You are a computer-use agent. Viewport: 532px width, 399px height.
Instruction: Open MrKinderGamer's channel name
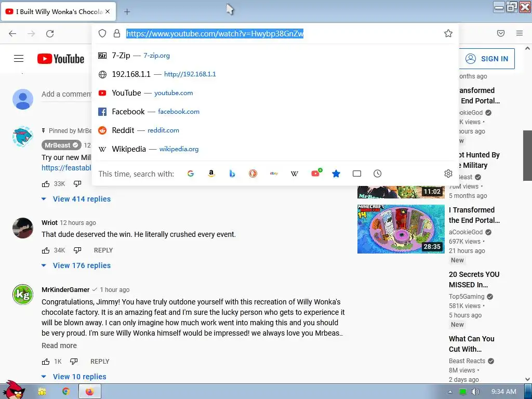[65, 290]
